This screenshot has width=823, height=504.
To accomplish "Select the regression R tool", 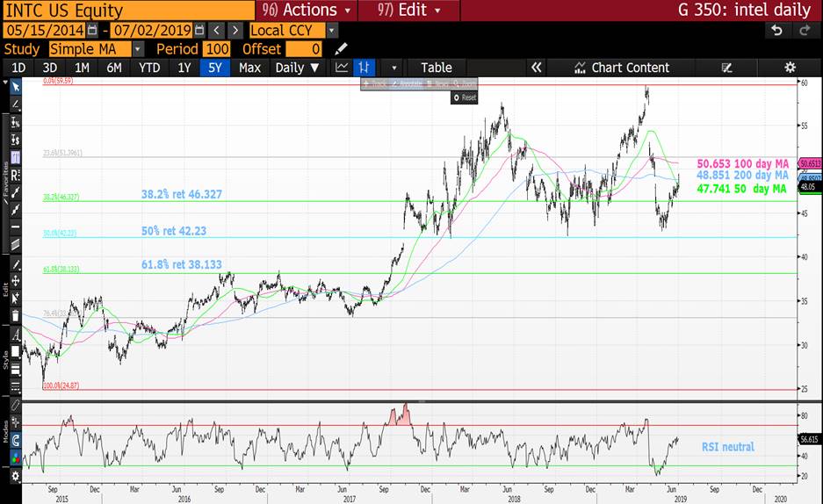I will pos(16,175).
